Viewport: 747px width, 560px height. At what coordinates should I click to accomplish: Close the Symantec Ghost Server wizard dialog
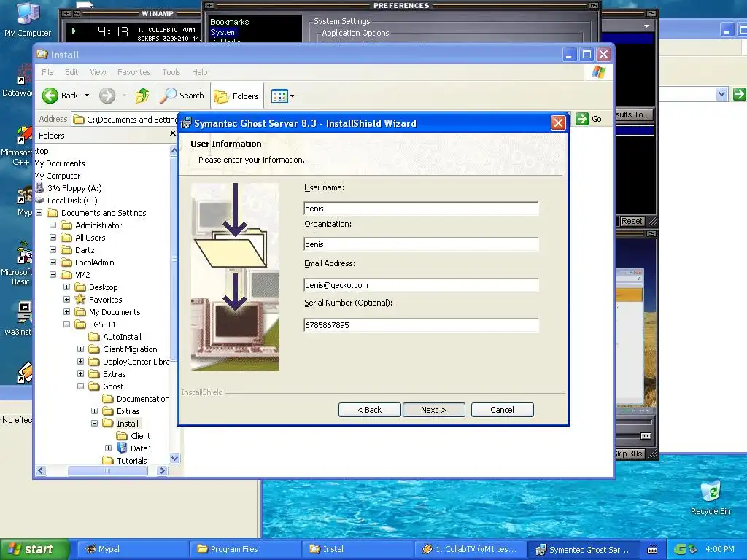[x=558, y=123]
